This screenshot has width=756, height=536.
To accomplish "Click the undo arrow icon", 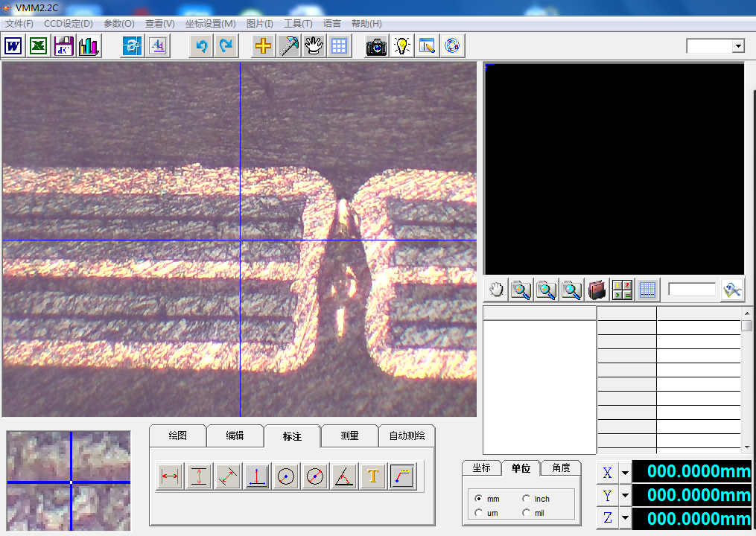I will (x=200, y=46).
